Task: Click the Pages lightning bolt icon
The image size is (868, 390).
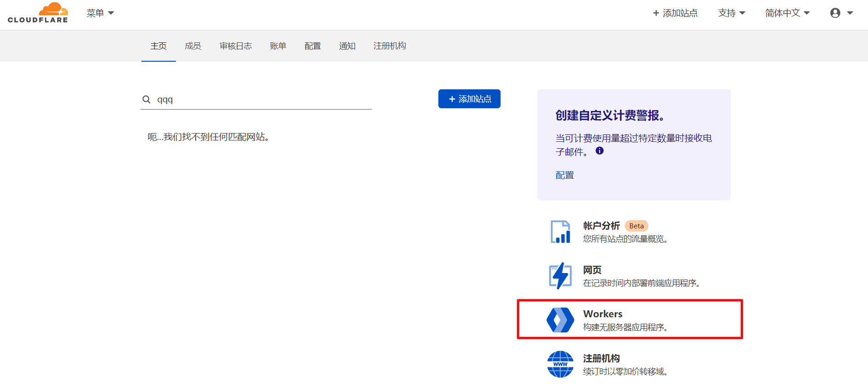Action: point(560,276)
